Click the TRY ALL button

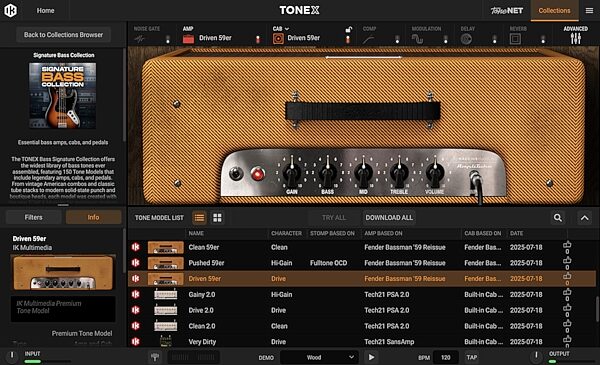(x=334, y=218)
